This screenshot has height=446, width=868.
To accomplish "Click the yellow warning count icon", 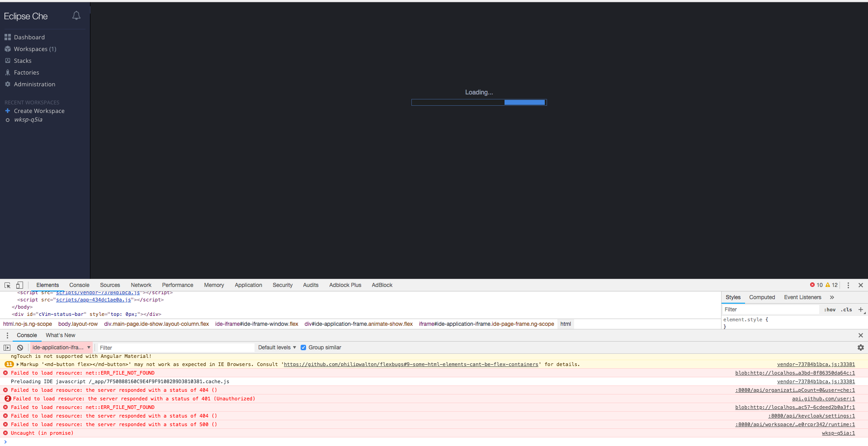I will coord(828,285).
